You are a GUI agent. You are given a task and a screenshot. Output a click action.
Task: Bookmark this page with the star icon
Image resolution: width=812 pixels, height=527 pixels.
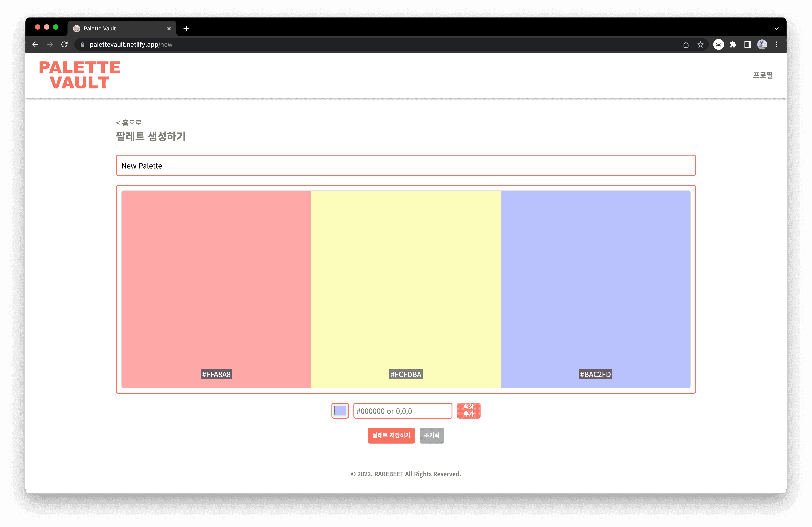point(701,45)
